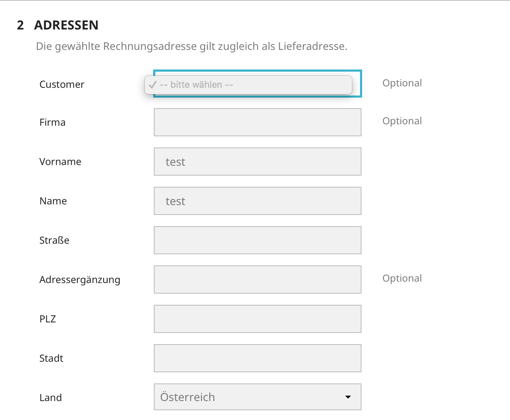This screenshot has width=510, height=420.
Task: Focus the Firma input field
Action: [257, 122]
